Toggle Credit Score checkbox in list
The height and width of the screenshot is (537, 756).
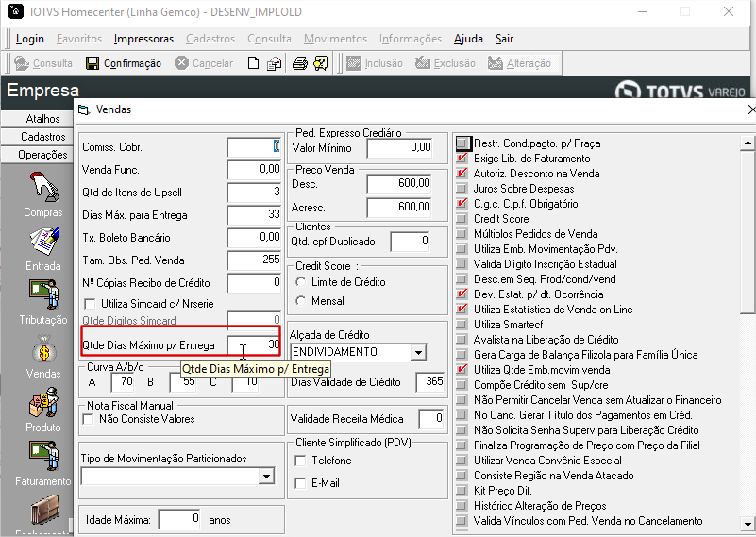[x=462, y=218]
